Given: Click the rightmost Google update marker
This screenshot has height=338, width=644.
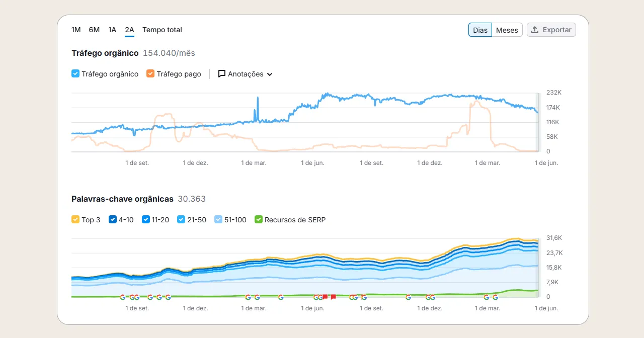Looking at the screenshot, I should click(x=495, y=297).
